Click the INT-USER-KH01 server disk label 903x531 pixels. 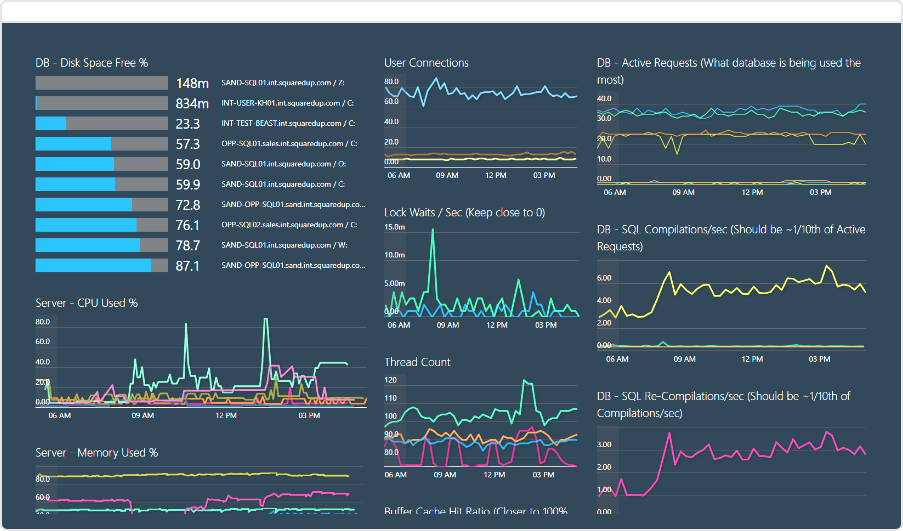tap(288, 103)
